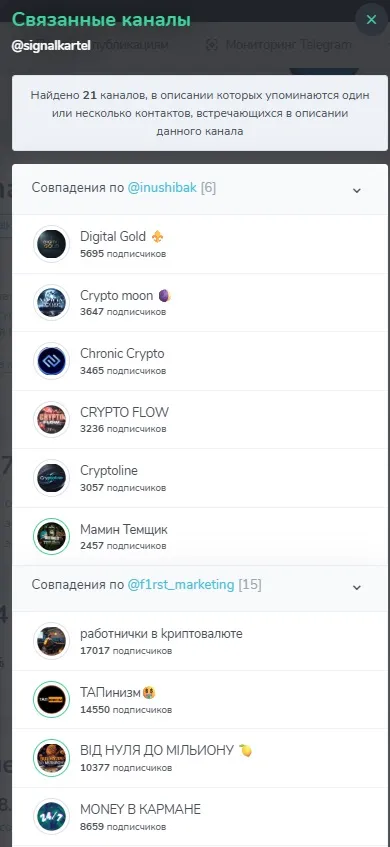
Task: Open the @inushibak contact link
Action: click(163, 188)
